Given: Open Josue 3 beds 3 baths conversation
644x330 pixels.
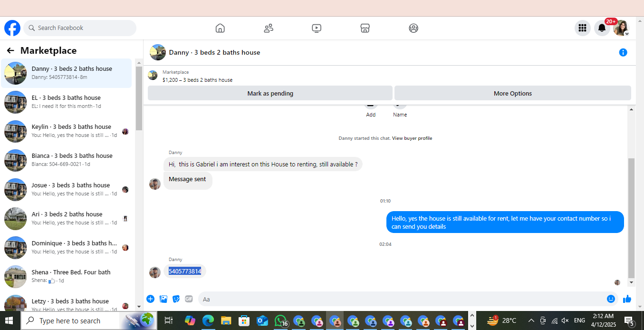Looking at the screenshot, I should coord(67,190).
